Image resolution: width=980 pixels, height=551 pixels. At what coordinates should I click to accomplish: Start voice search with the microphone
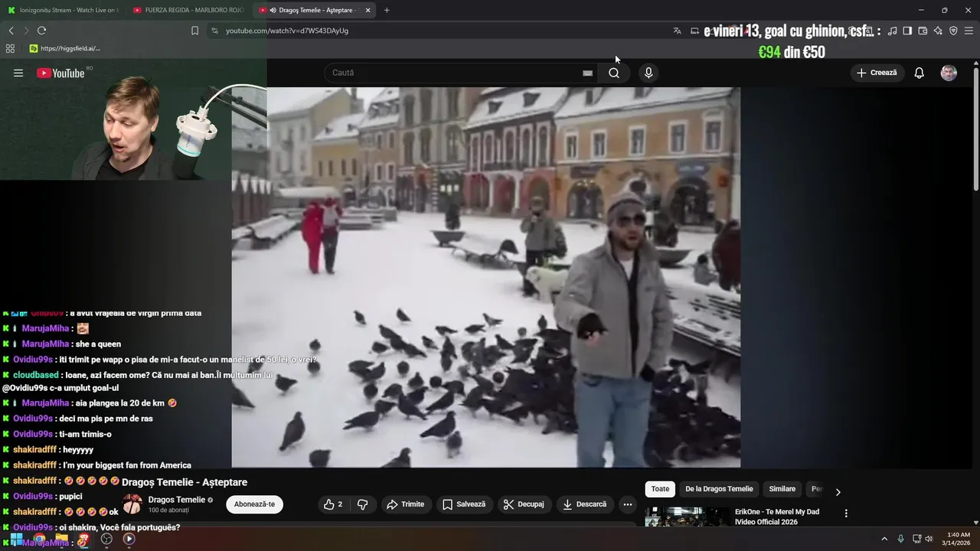[648, 73]
